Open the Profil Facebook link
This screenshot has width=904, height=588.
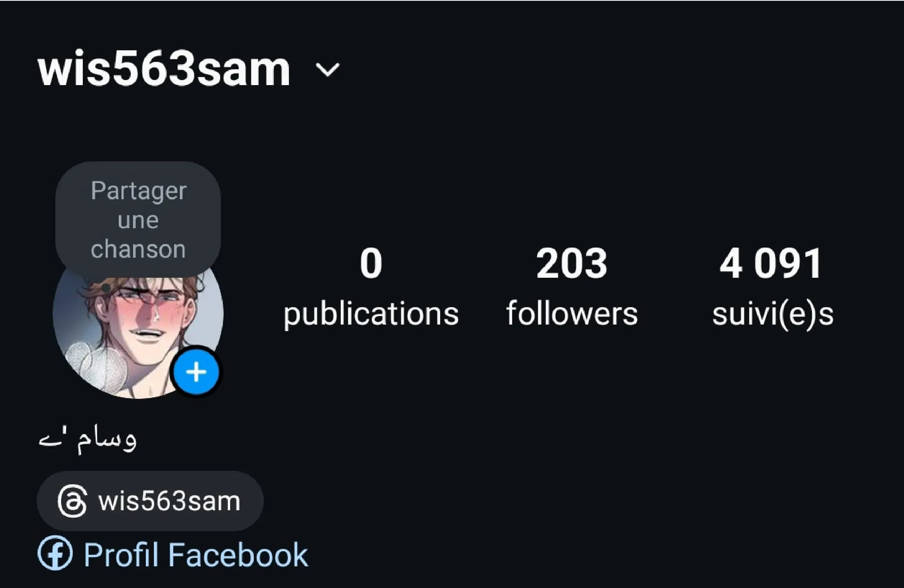[173, 554]
